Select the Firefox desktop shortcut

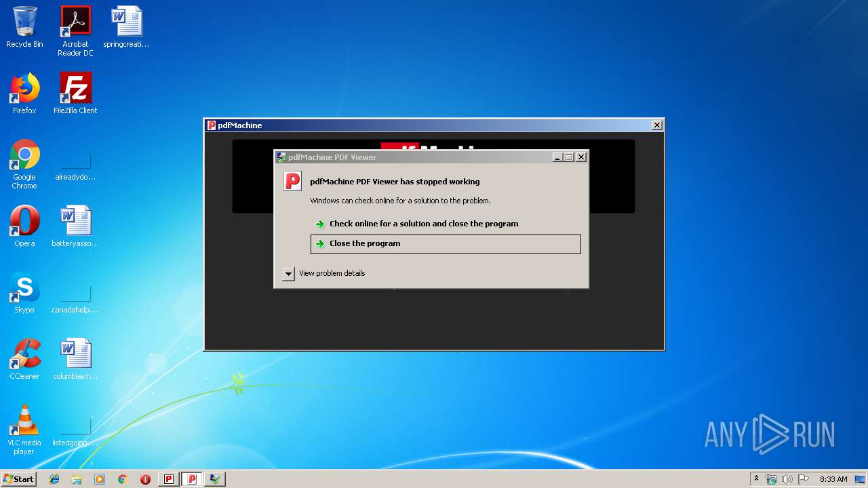pos(24,94)
